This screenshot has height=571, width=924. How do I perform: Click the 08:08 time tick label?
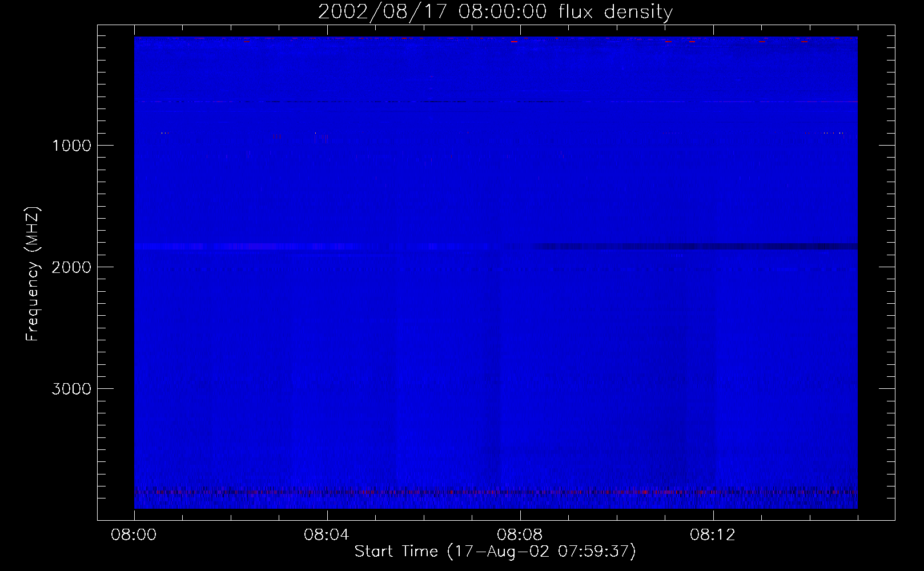[x=520, y=535]
